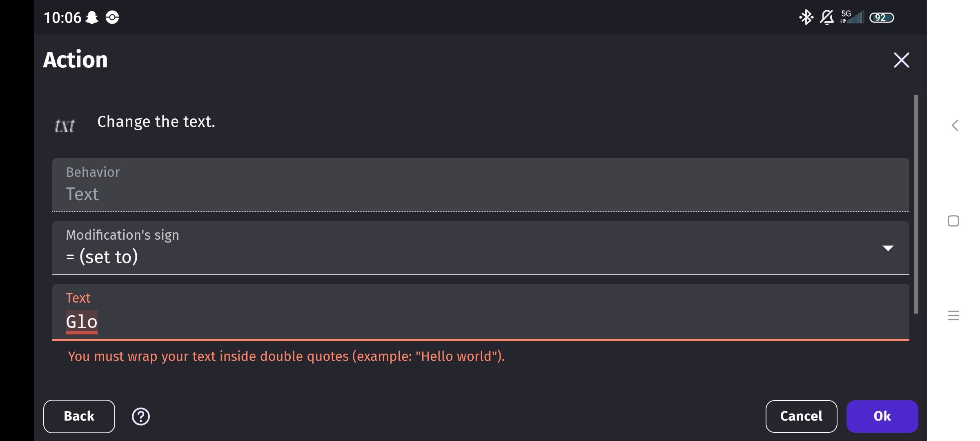
Task: Tap the battery indicator showing 92
Action: point(882,17)
